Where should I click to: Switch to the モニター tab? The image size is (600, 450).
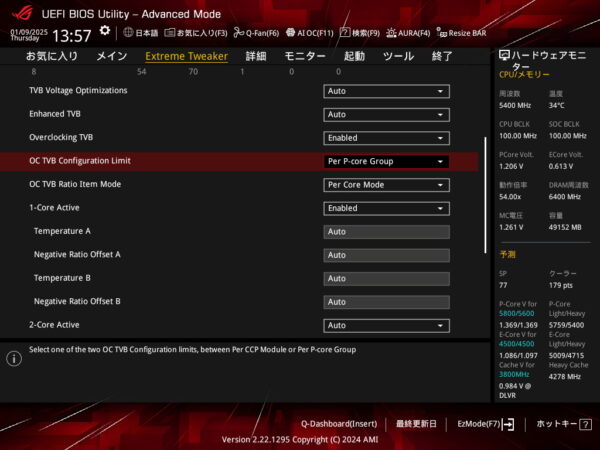(x=304, y=57)
